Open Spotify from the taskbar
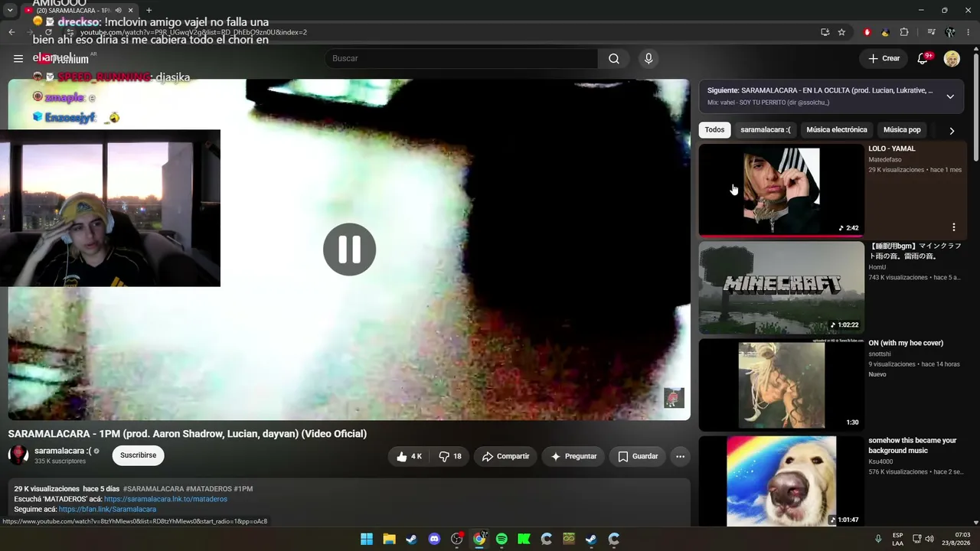The height and width of the screenshot is (551, 980). [501, 539]
